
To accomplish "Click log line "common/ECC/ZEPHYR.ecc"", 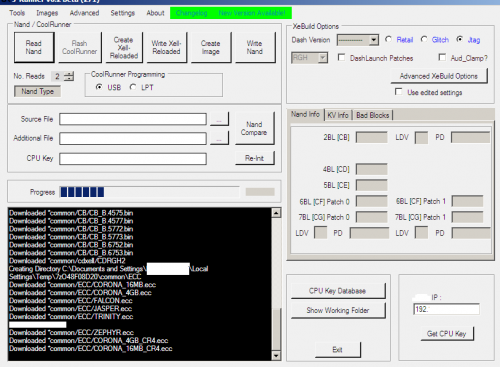I will coord(72,333).
